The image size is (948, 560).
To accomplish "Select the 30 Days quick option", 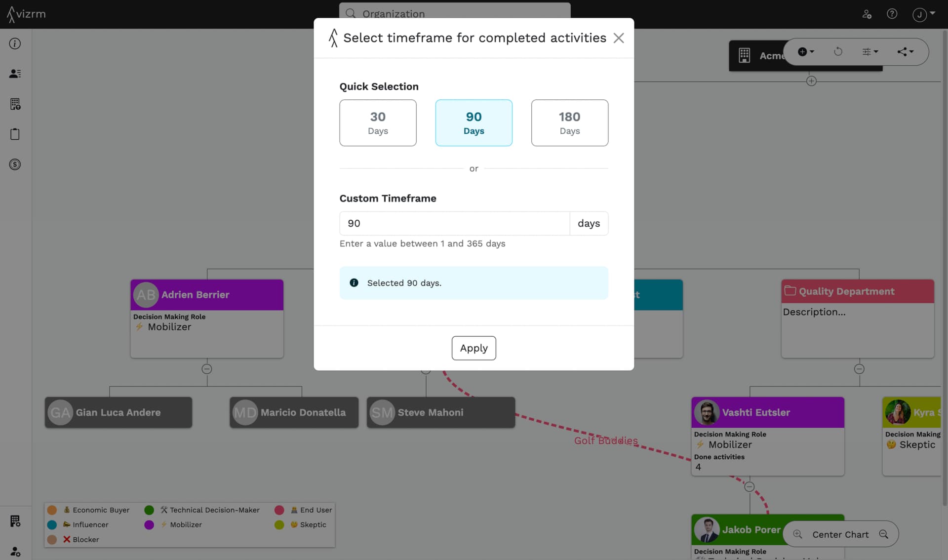I will [x=378, y=122].
